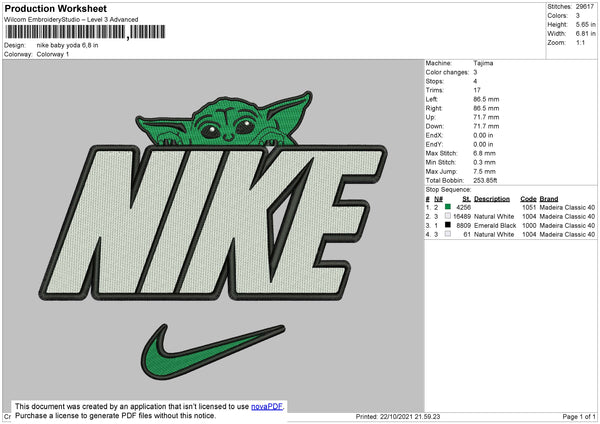Select stitch count '16489' in row 2
Screen dimensions: 600x424
[x=462, y=216]
